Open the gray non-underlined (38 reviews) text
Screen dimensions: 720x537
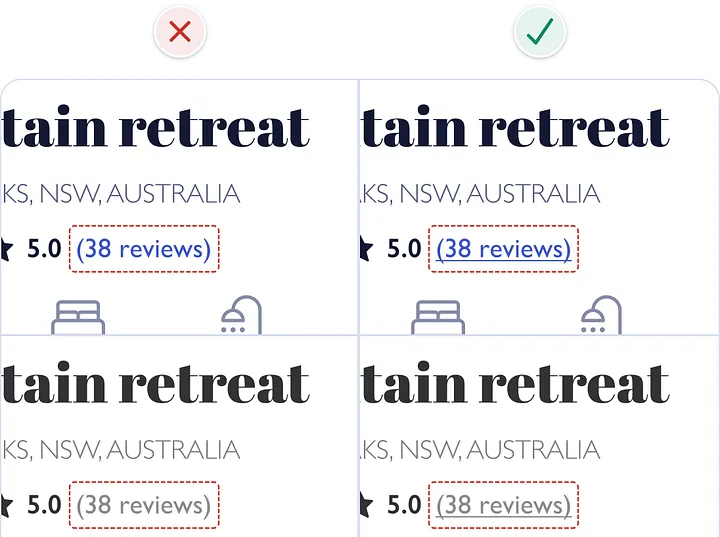tap(144, 506)
